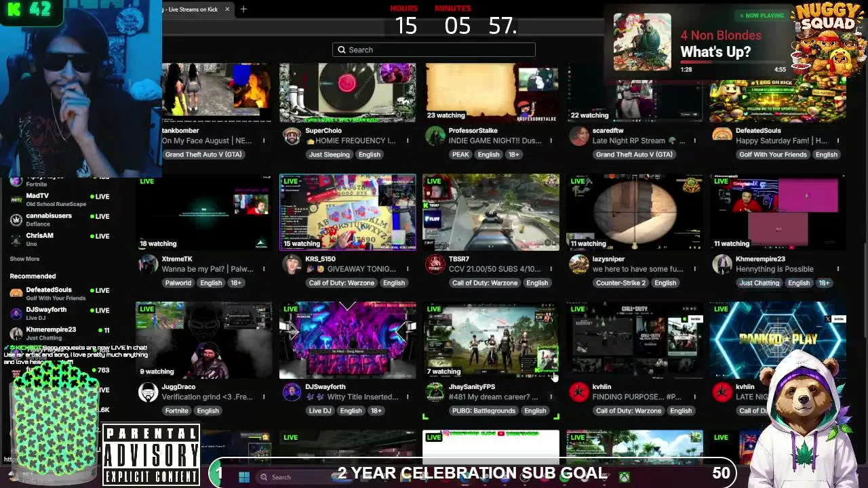Select the Golf With Your Friends tag
This screenshot has width=868, height=488.
point(773,155)
